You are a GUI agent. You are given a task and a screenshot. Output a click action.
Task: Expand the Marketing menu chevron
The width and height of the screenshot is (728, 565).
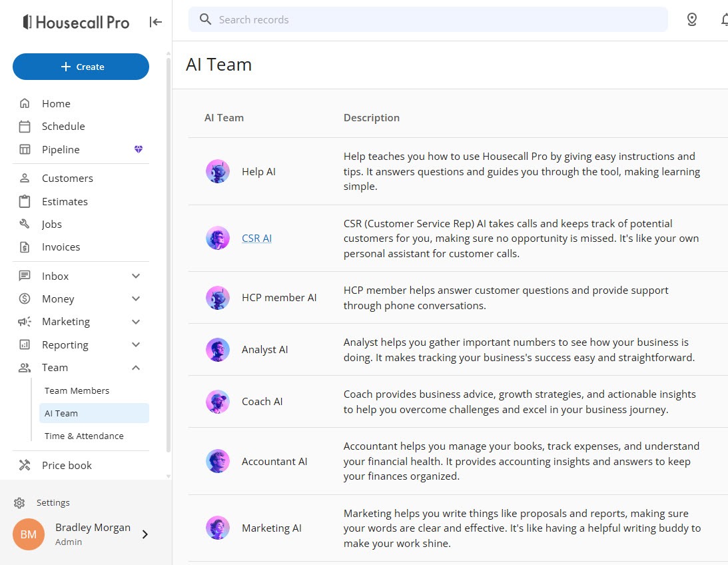tap(136, 322)
